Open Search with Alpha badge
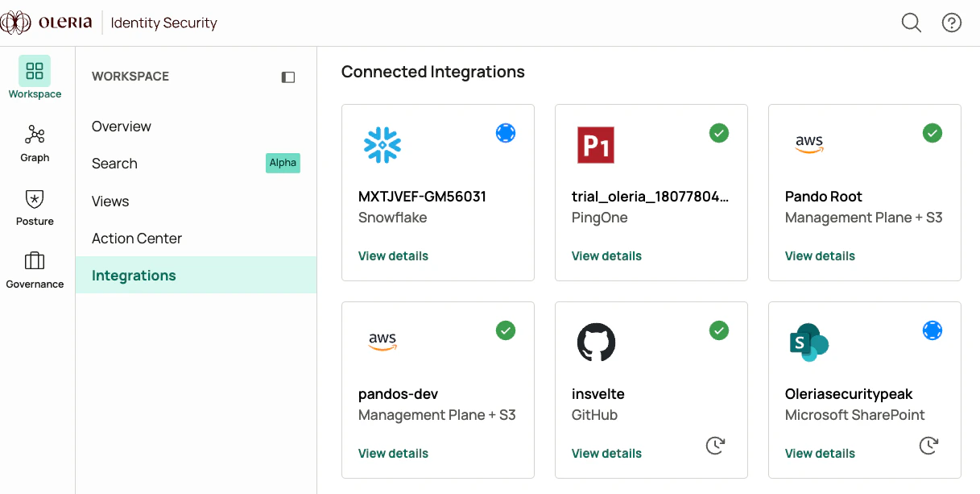Viewport: 980px width, 494px height. pos(114,164)
